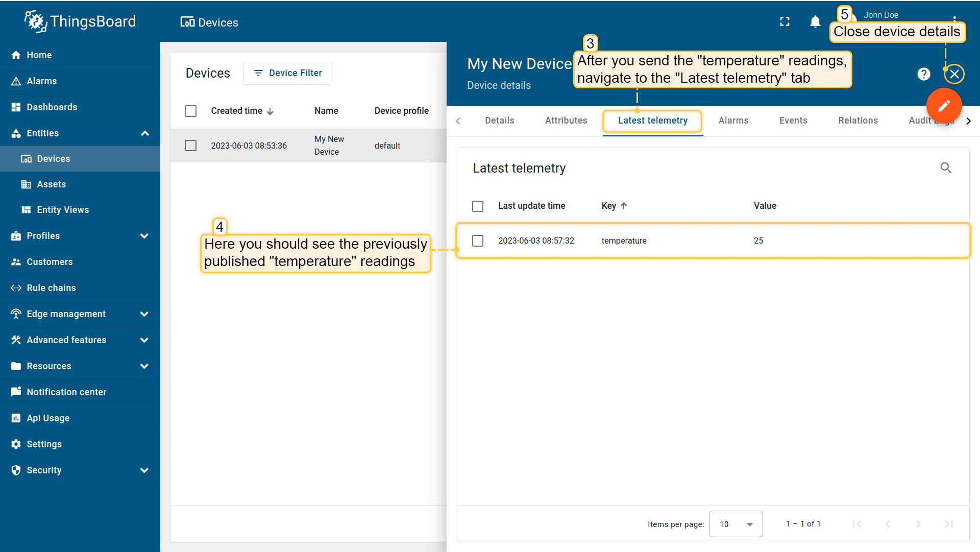The width and height of the screenshot is (980, 552).
Task: Open the Device Filter options
Action: [287, 73]
